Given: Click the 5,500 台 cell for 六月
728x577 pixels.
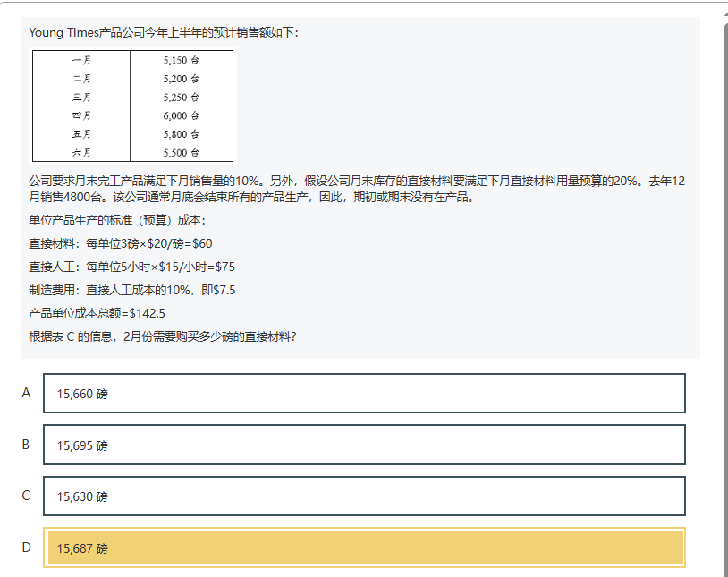Looking at the screenshot, I should 181,152.
